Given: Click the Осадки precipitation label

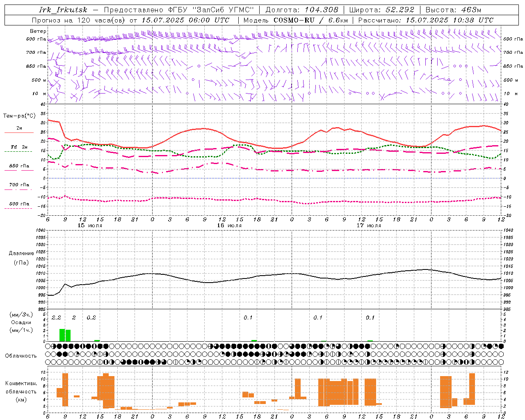Looking at the screenshot, I should tap(21, 322).
